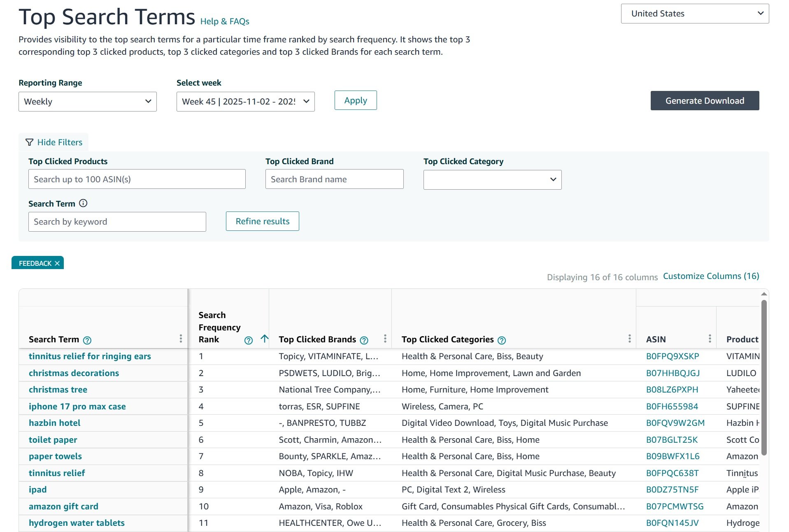This screenshot has height=532, width=789.
Task: Open Top Clicked Brands column options menu
Action: [x=385, y=339]
